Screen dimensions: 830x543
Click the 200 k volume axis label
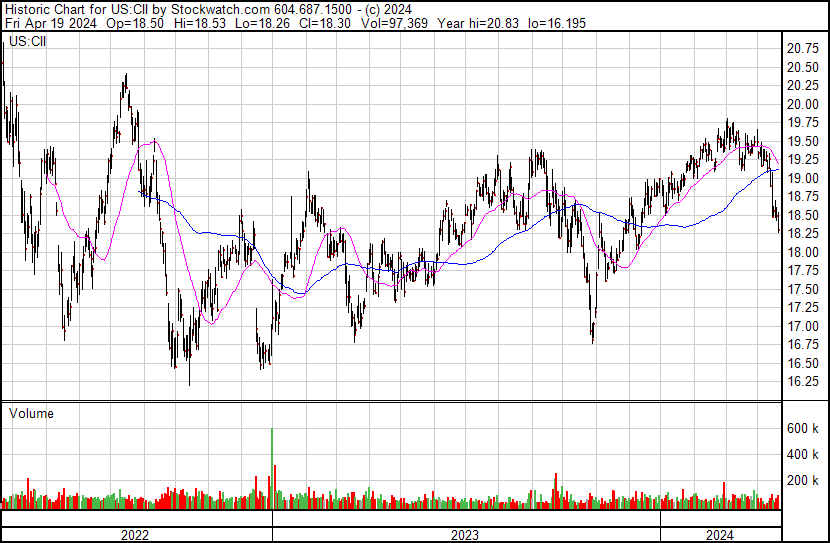[x=803, y=480]
